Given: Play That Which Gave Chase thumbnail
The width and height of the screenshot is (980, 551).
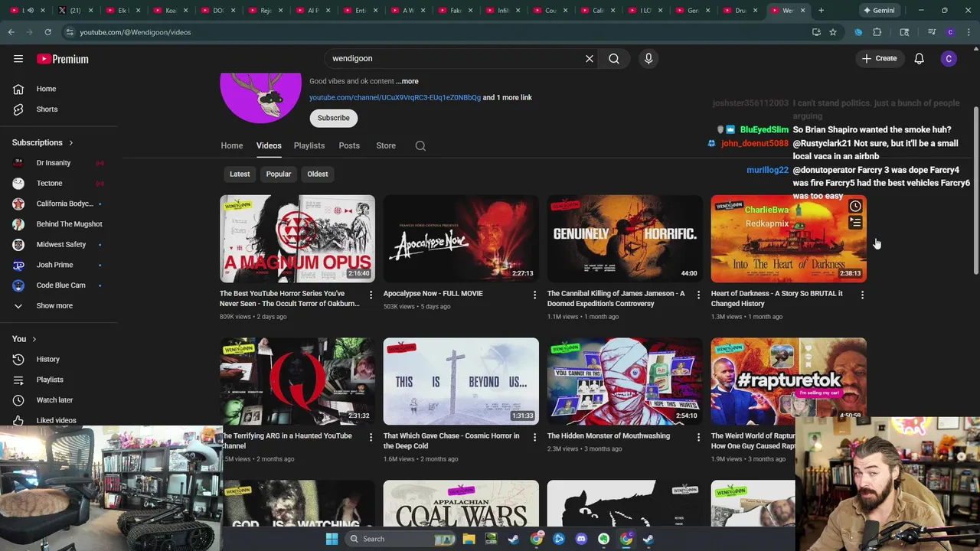Looking at the screenshot, I should click(461, 381).
